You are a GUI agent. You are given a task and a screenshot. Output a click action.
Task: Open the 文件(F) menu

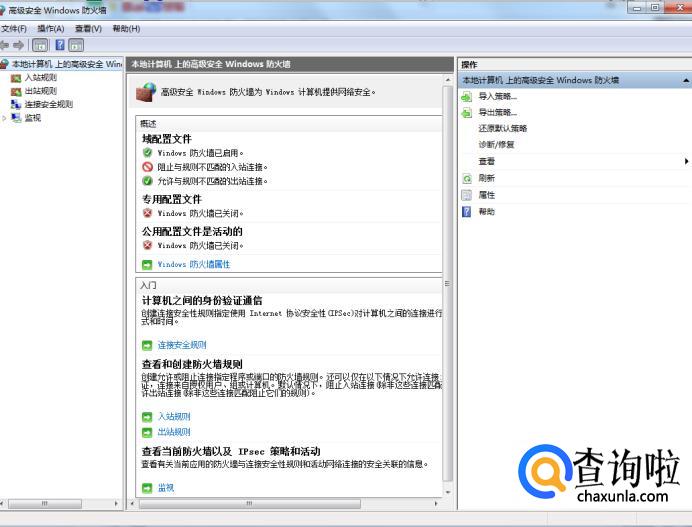pyautogui.click(x=14, y=29)
